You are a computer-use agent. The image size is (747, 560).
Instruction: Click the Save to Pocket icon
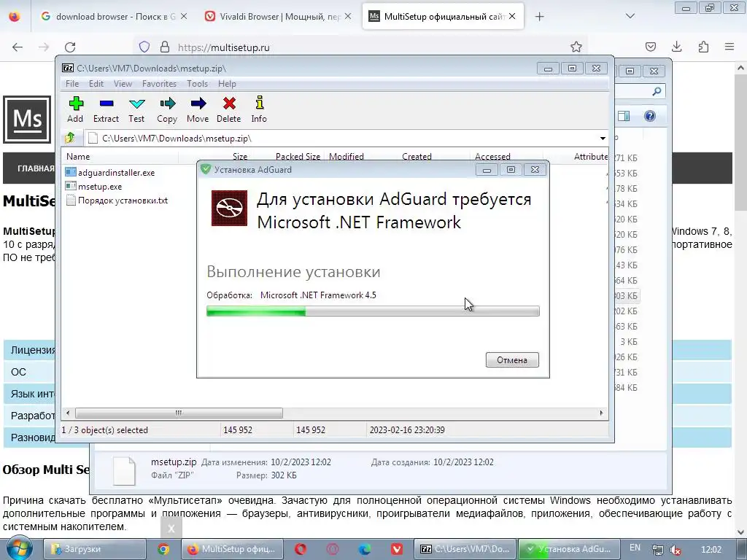650,47
